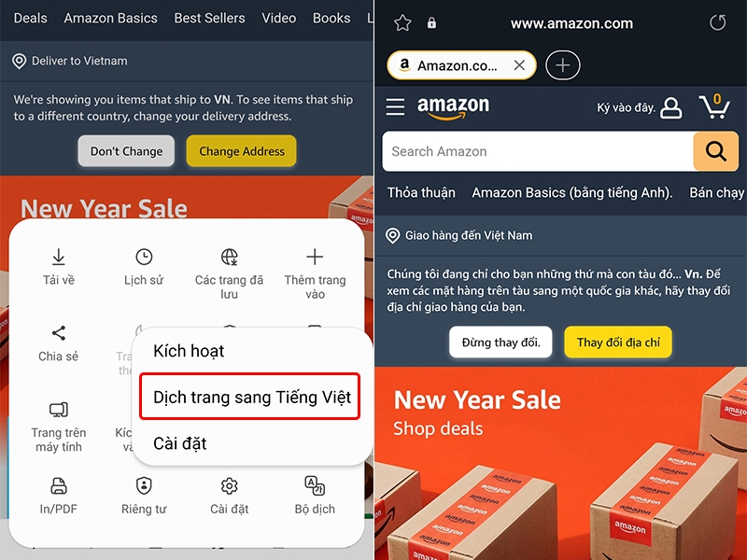This screenshot has height=560, width=747.
Task: Click the Change Address button
Action: (242, 151)
